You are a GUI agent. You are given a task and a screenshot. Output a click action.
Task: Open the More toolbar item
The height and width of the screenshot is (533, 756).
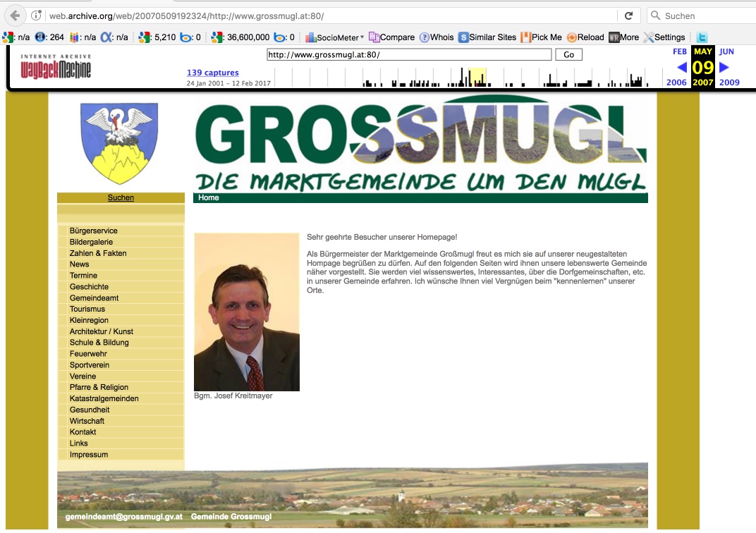(x=623, y=37)
